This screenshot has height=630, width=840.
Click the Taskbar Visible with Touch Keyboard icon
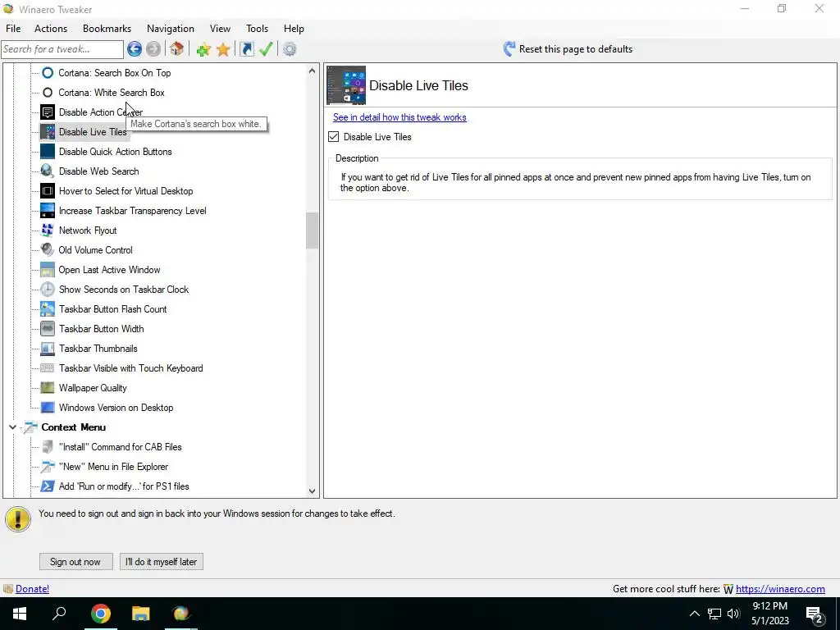click(x=48, y=368)
